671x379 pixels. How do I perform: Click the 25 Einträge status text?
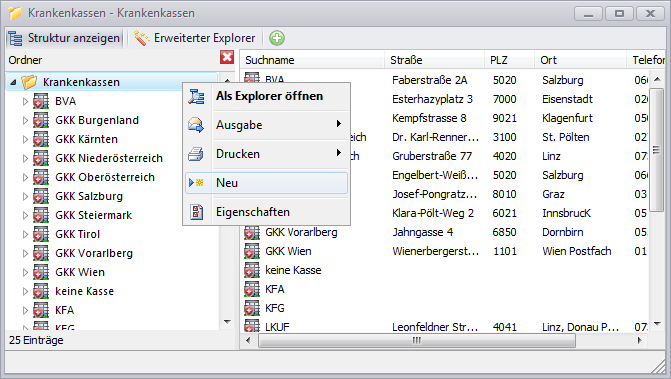click(x=36, y=341)
